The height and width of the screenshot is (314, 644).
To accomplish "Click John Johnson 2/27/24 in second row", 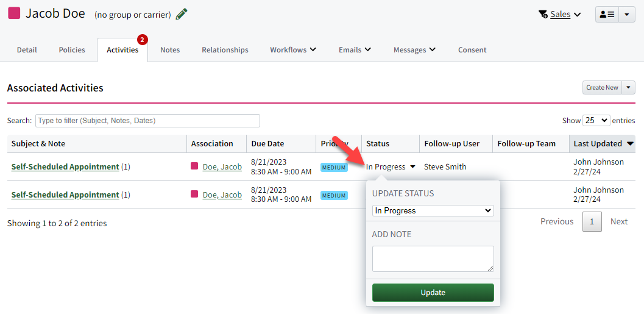I will (x=598, y=195).
